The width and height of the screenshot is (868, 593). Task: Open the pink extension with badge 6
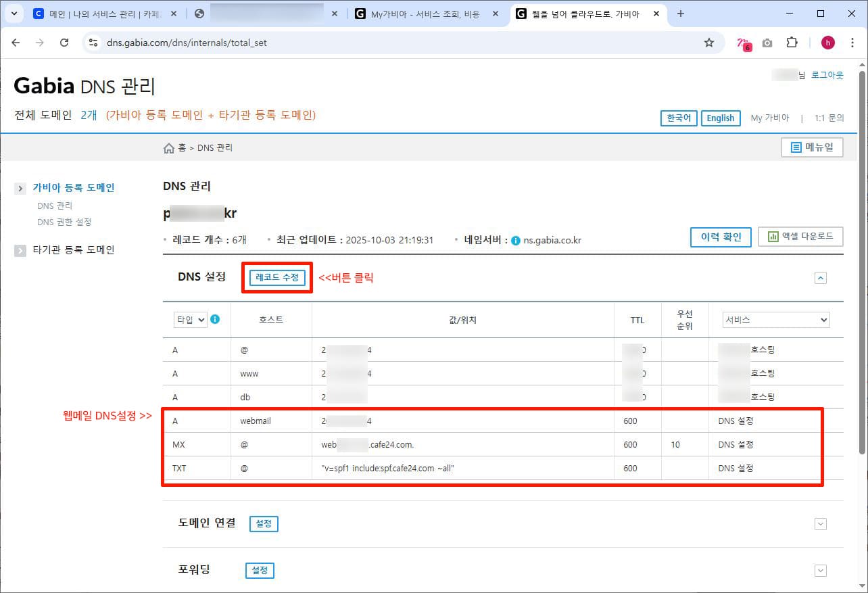744,43
